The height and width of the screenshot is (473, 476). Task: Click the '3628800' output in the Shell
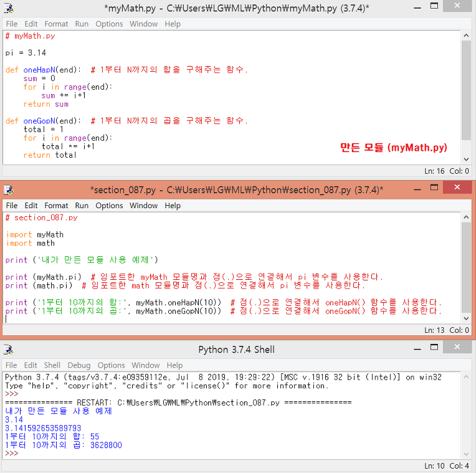point(107,446)
